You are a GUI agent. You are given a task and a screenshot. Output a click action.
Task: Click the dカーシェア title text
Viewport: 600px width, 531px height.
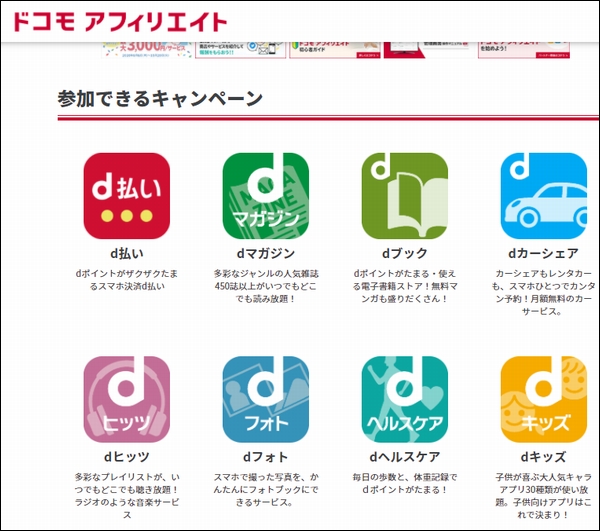[543, 253]
